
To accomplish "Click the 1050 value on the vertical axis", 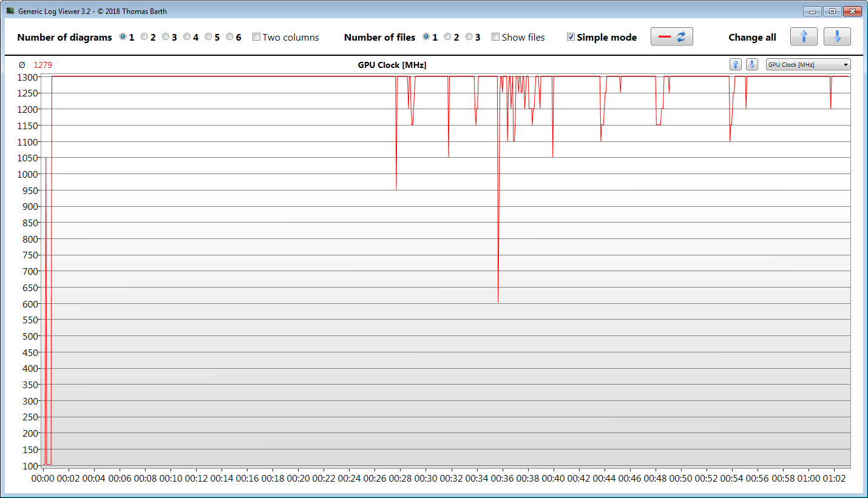I will (x=28, y=158).
